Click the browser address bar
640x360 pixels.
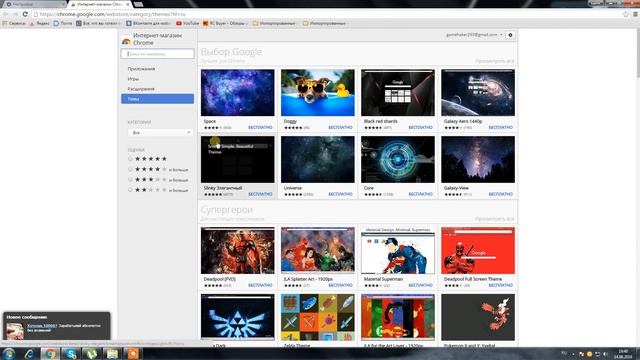[327, 14]
